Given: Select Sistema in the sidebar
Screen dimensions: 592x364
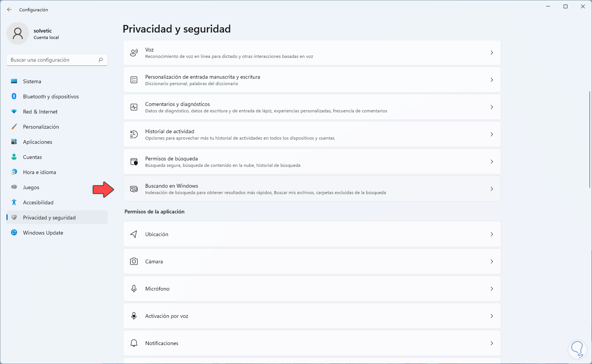Looking at the screenshot, I should click(x=32, y=81).
